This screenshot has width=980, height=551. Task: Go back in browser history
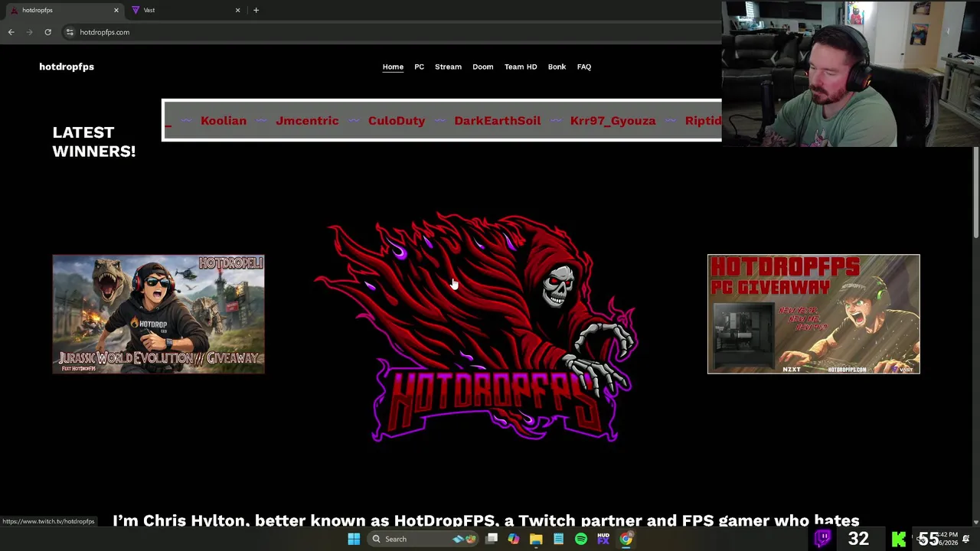[x=11, y=32]
